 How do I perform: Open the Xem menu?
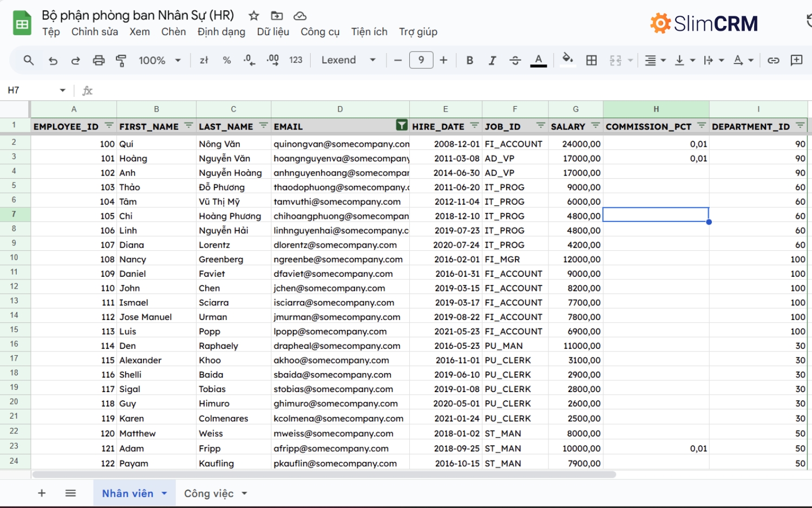point(140,32)
